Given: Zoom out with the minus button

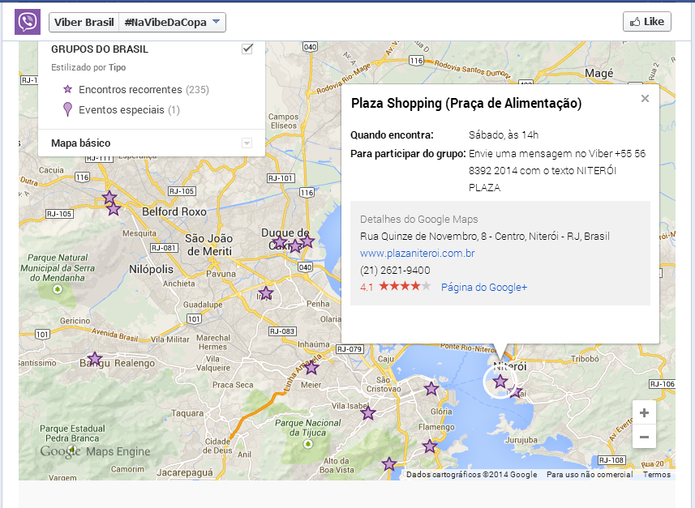Looking at the screenshot, I should click(644, 437).
